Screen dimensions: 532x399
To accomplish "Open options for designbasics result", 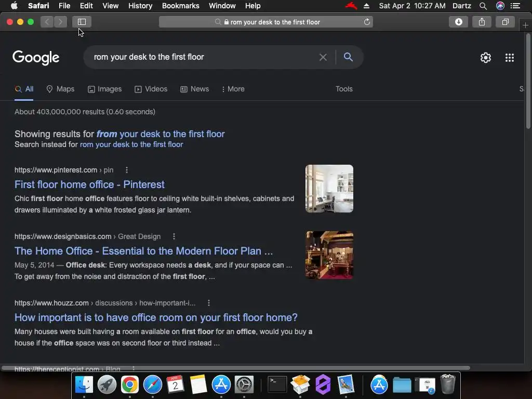I will click(x=174, y=236).
